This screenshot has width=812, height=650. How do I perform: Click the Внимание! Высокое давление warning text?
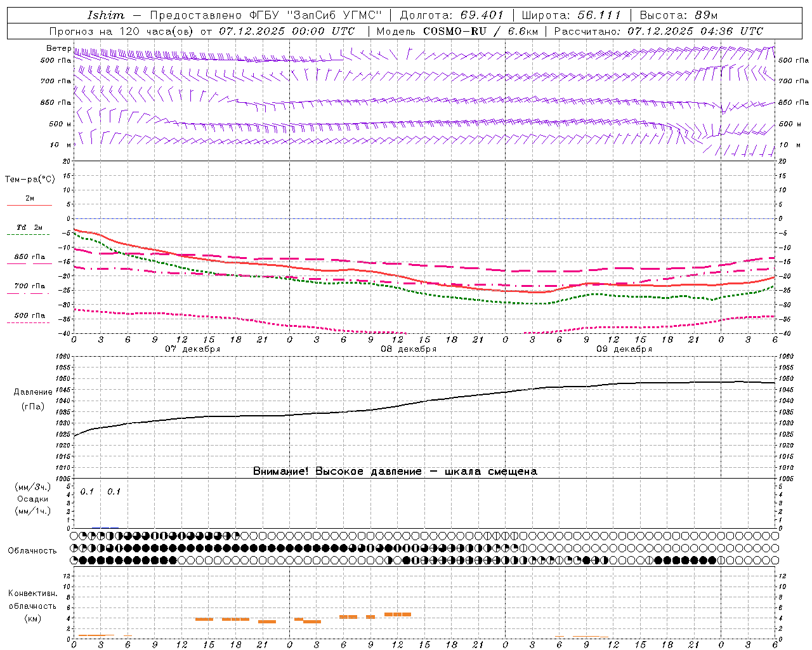[x=395, y=472]
